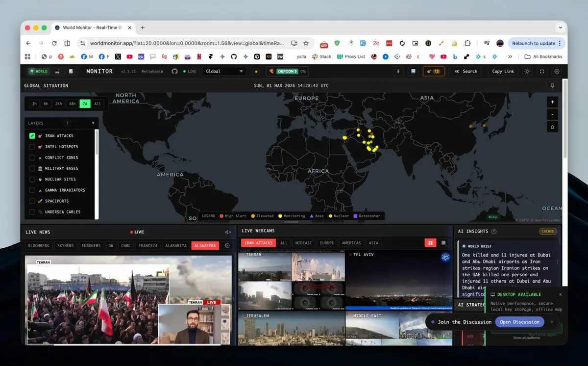Show hidden Chrome bookmarks overflow chevron

510,57
